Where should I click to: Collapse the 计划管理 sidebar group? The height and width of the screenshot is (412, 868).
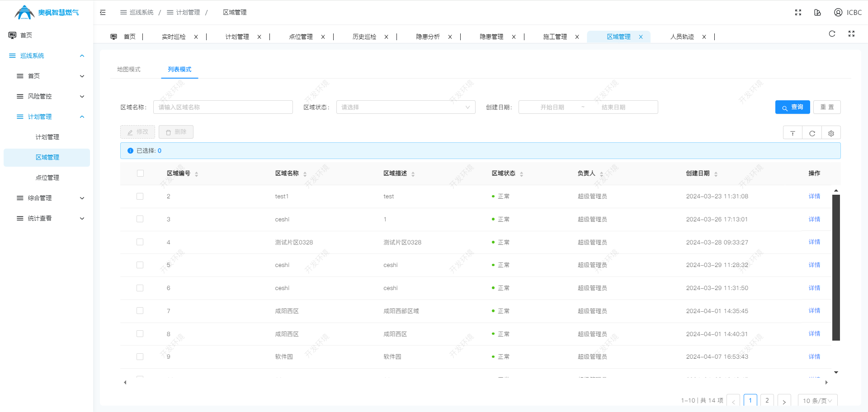[47, 117]
